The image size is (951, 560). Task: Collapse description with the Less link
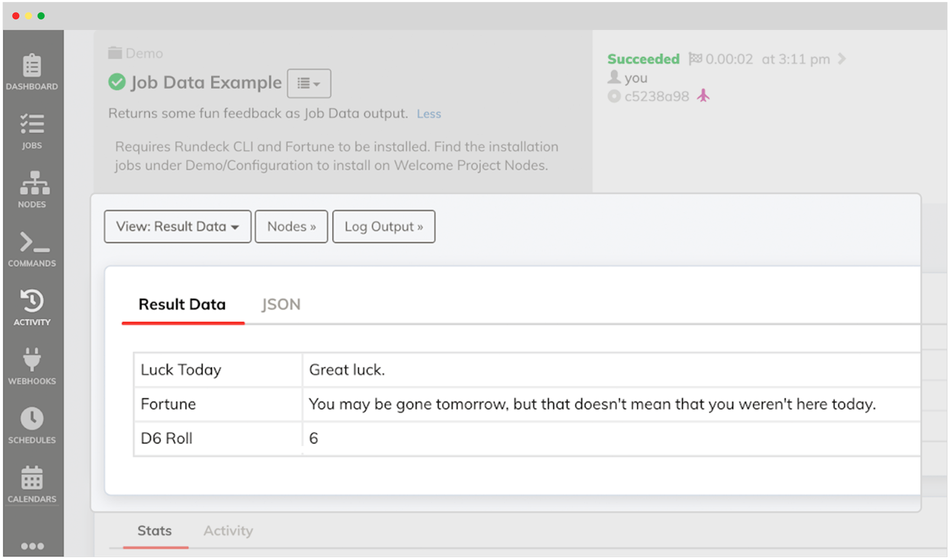tap(428, 114)
